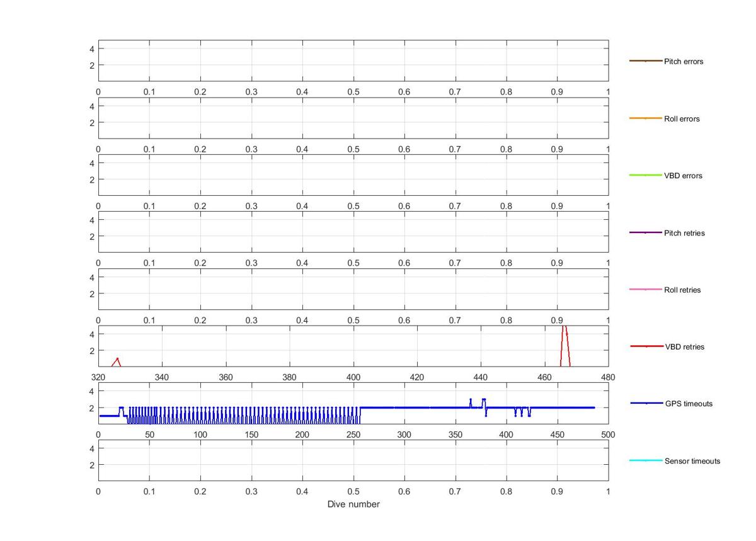Click the 360 tick label
Screen dimensions: 756x541
[x=226, y=377]
